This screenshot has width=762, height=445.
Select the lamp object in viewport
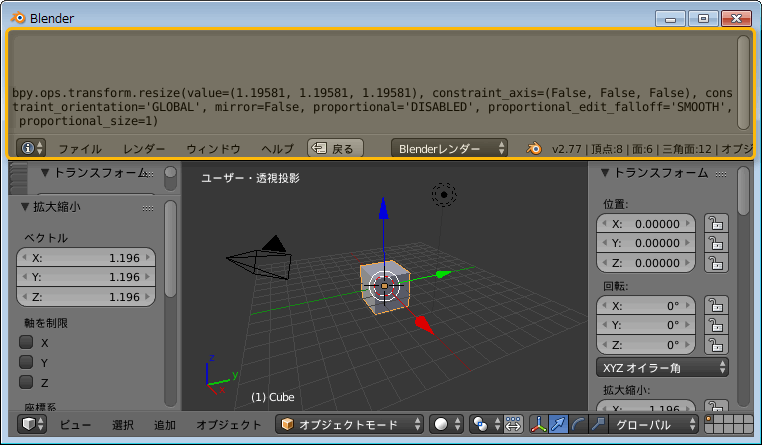[444, 195]
